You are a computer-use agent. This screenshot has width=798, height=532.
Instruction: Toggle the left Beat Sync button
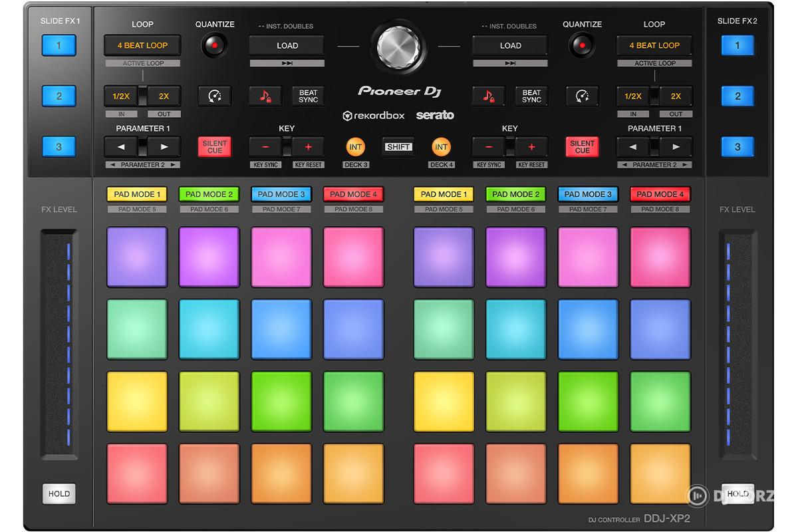tap(308, 96)
